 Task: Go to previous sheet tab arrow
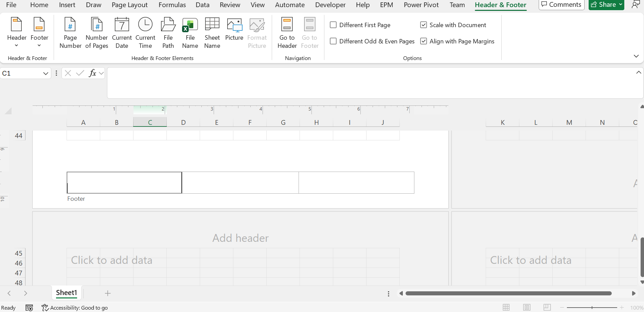[x=9, y=293]
